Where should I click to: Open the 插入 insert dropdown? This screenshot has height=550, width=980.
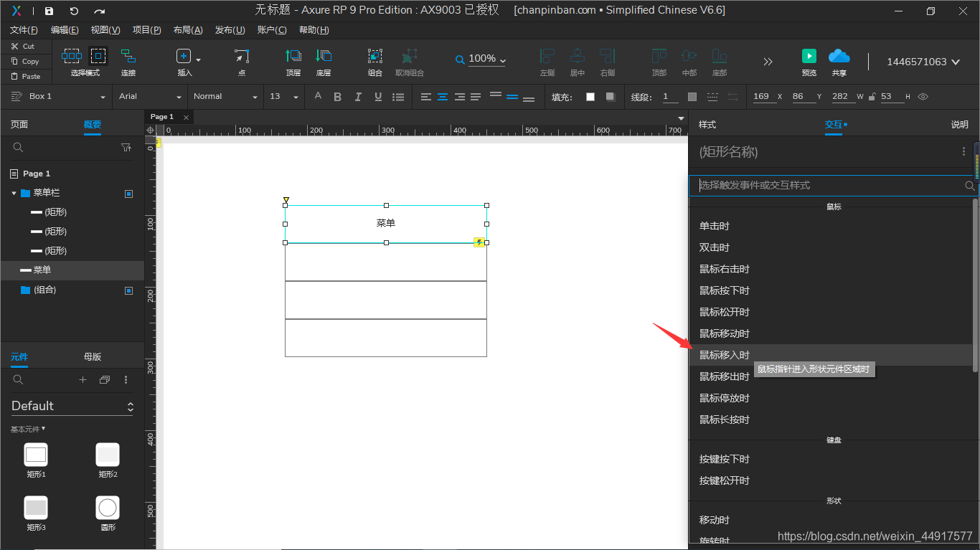[x=198, y=60]
